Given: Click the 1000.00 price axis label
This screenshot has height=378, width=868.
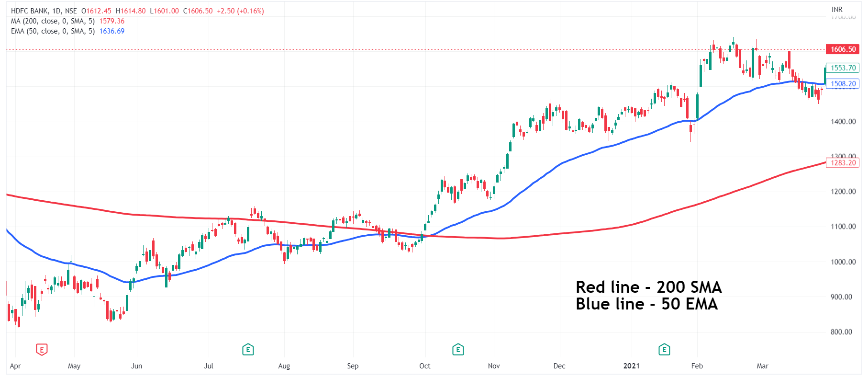Looking at the screenshot, I should (x=843, y=262).
